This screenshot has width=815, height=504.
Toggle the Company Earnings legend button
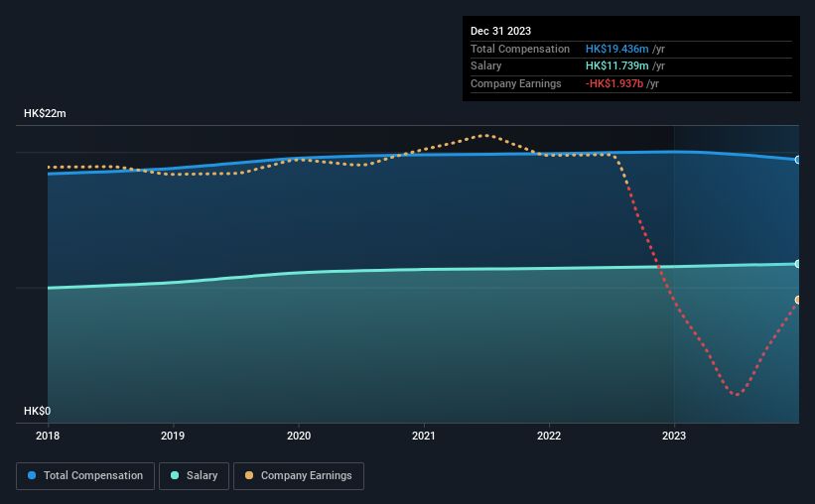pyautogui.click(x=299, y=476)
